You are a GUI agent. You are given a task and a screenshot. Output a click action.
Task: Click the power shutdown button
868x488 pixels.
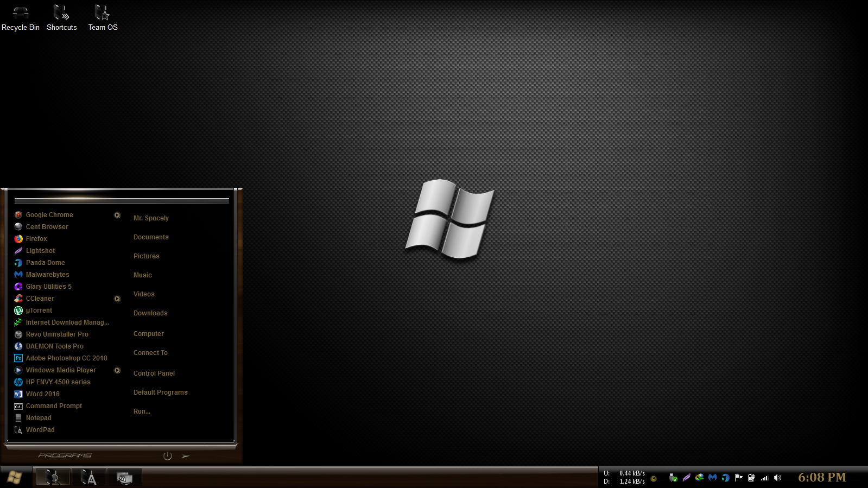tap(168, 456)
